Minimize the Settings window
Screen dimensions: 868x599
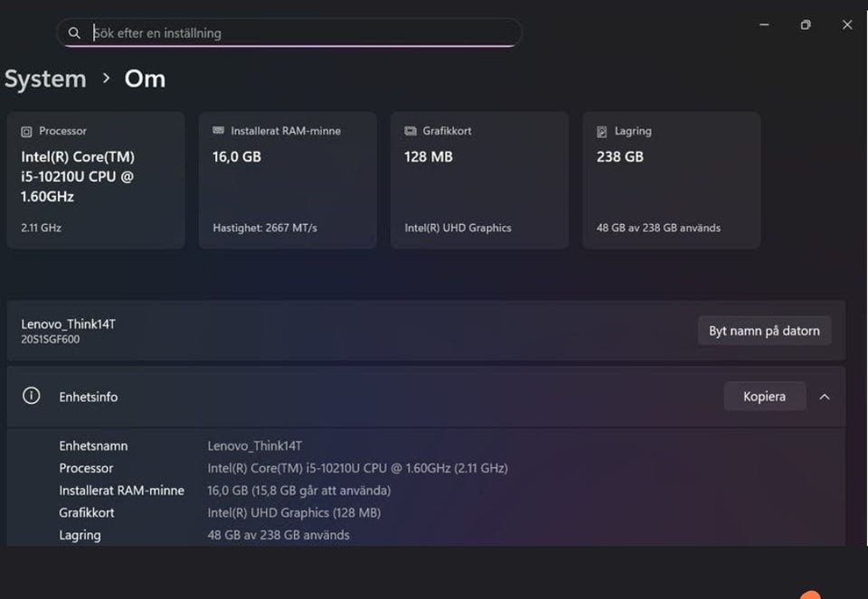click(764, 25)
